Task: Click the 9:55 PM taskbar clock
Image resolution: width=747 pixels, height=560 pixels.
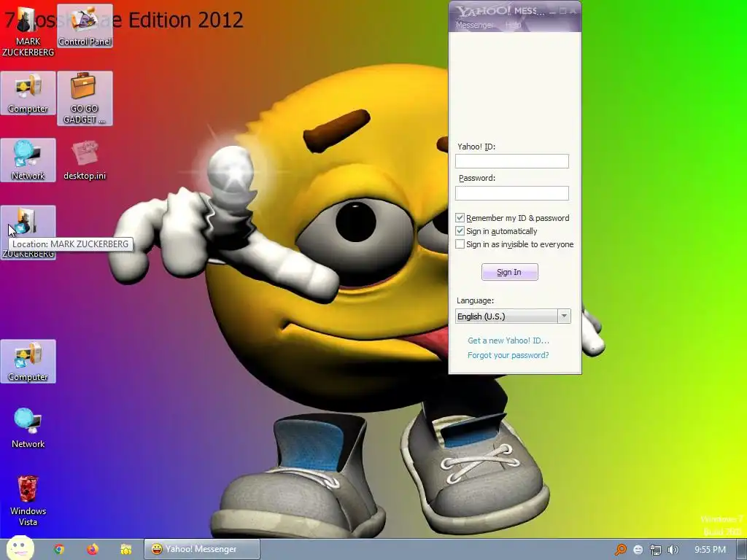Action: tap(710, 550)
